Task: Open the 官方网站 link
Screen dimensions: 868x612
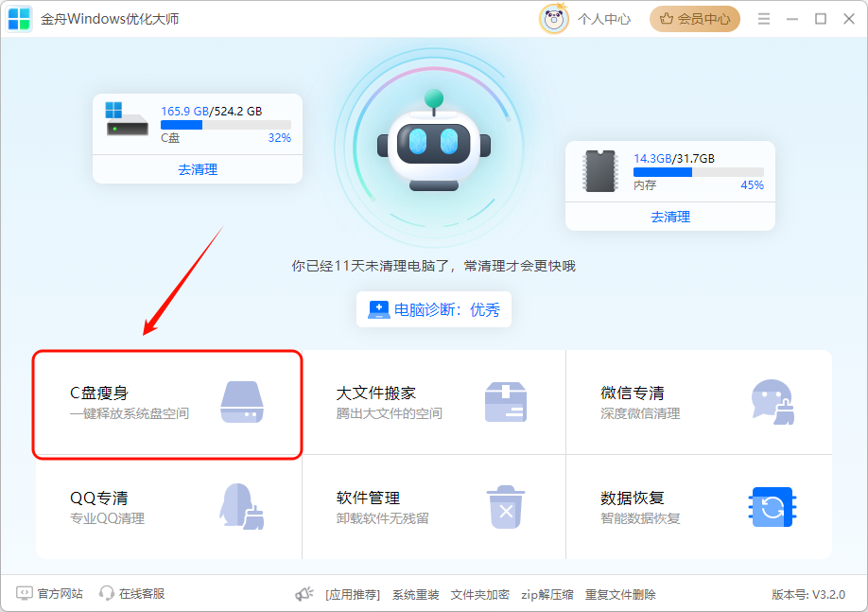Action: tap(60, 594)
